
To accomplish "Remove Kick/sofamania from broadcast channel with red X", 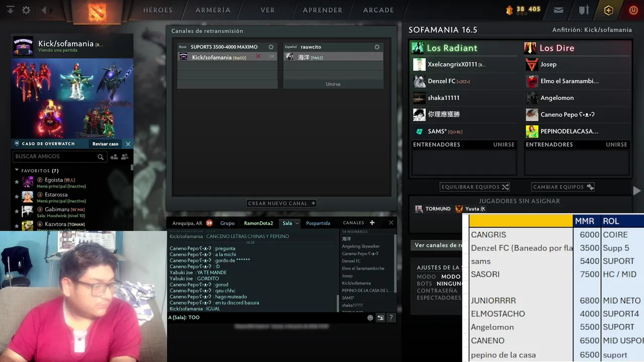I will point(258,56).
